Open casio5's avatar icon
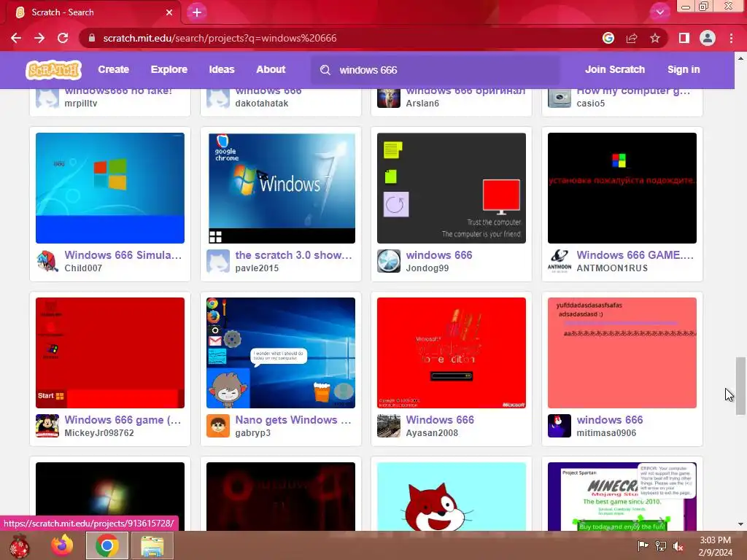 (560, 98)
